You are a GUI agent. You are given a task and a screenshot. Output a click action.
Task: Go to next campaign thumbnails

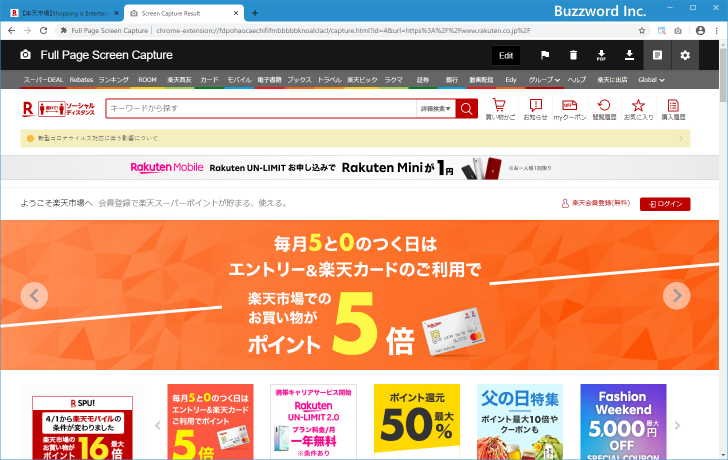pos(677,425)
